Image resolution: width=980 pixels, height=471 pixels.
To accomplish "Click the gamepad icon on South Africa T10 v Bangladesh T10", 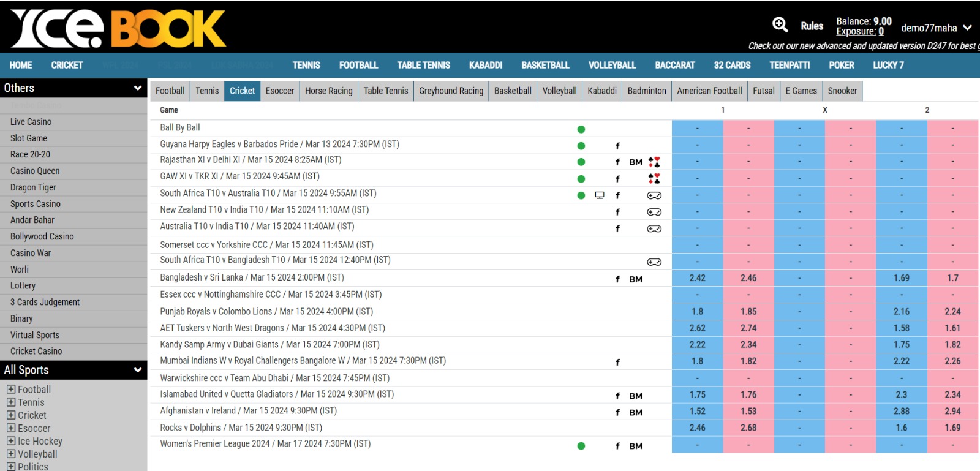I will click(x=654, y=262).
